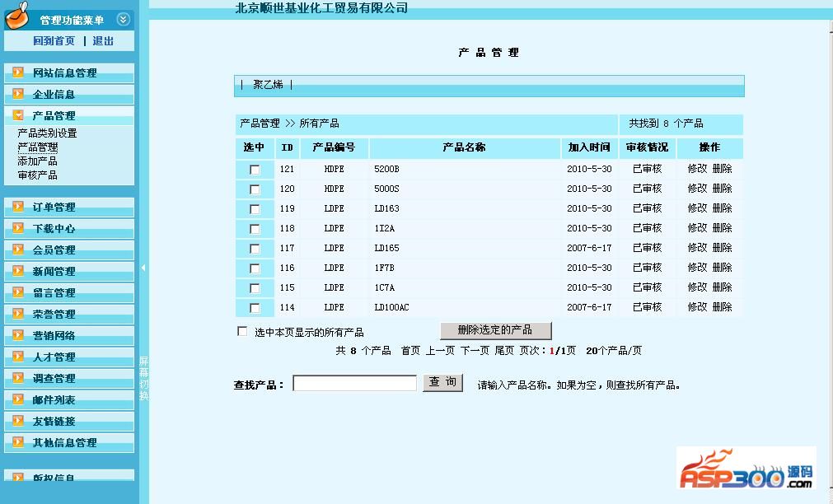Focus the 查找产品 search input field
833x504 pixels.
(355, 383)
